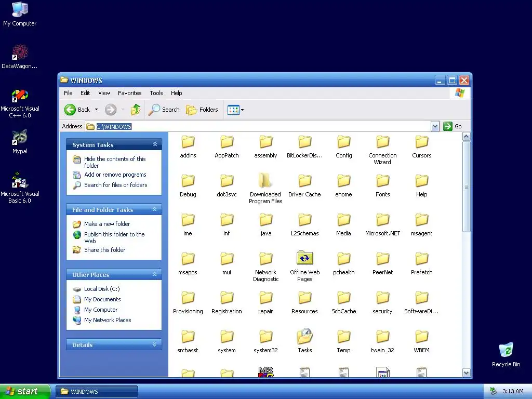Open the View menu
Image resolution: width=532 pixels, height=399 pixels.
[104, 93]
